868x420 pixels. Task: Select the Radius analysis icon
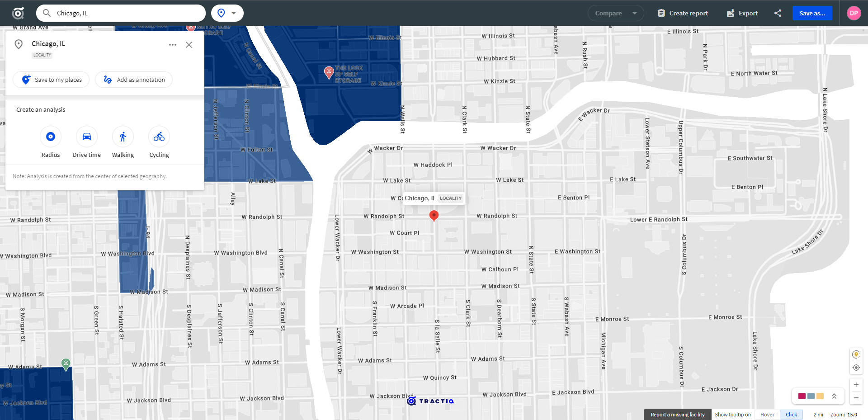pyautogui.click(x=51, y=137)
